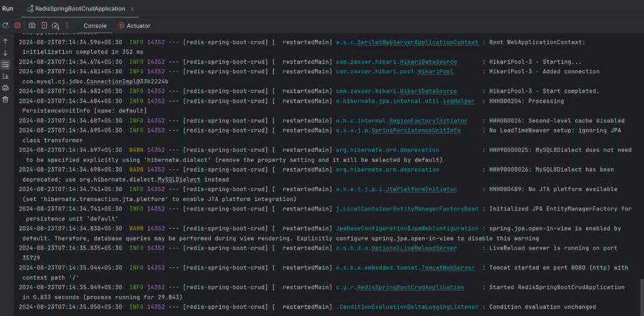Take a thread dump using the camera icon
This screenshot has height=316, width=644.
31,25
